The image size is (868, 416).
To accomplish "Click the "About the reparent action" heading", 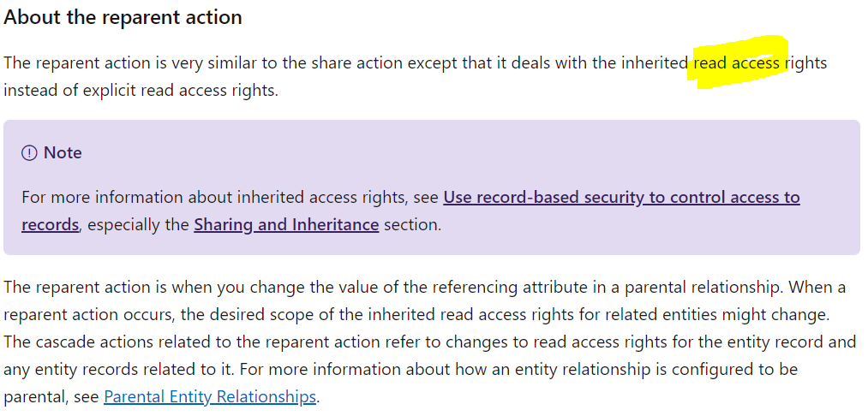I will pos(123,17).
